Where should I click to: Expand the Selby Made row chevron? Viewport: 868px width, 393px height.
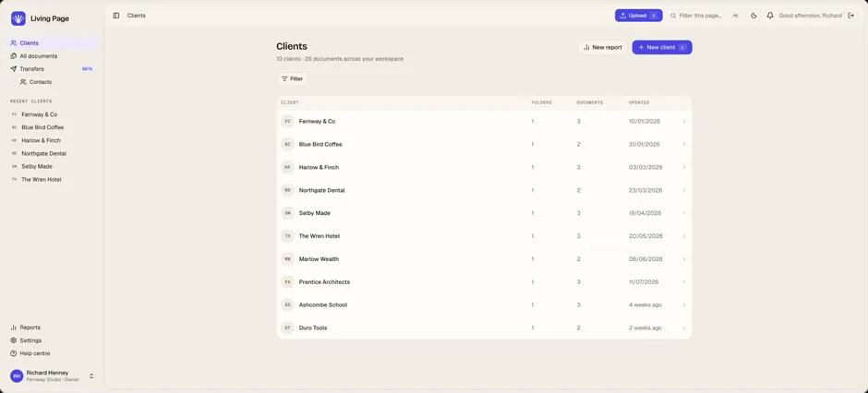click(683, 213)
